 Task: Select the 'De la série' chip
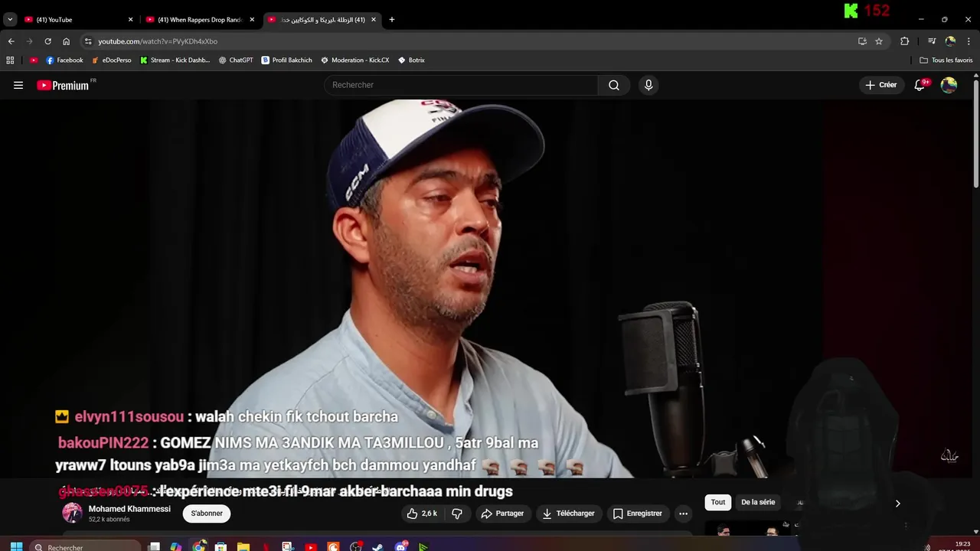coord(758,503)
